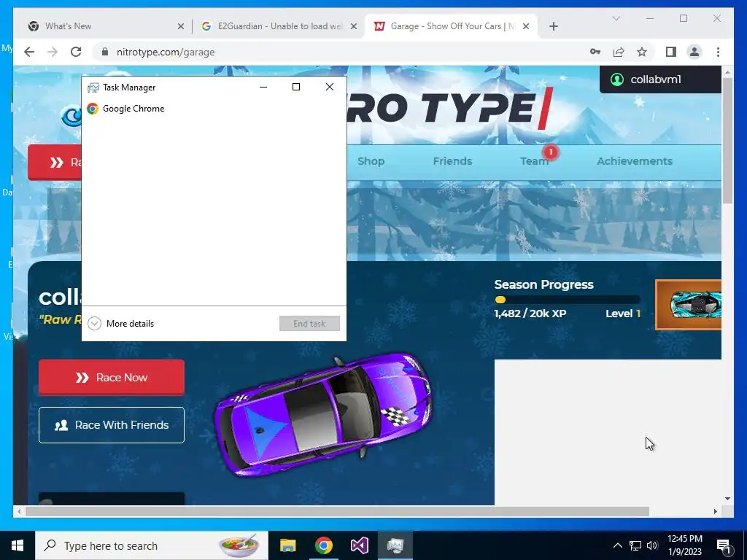Open Google Chrome from taskbar
The width and height of the screenshot is (747, 560).
[x=323, y=545]
